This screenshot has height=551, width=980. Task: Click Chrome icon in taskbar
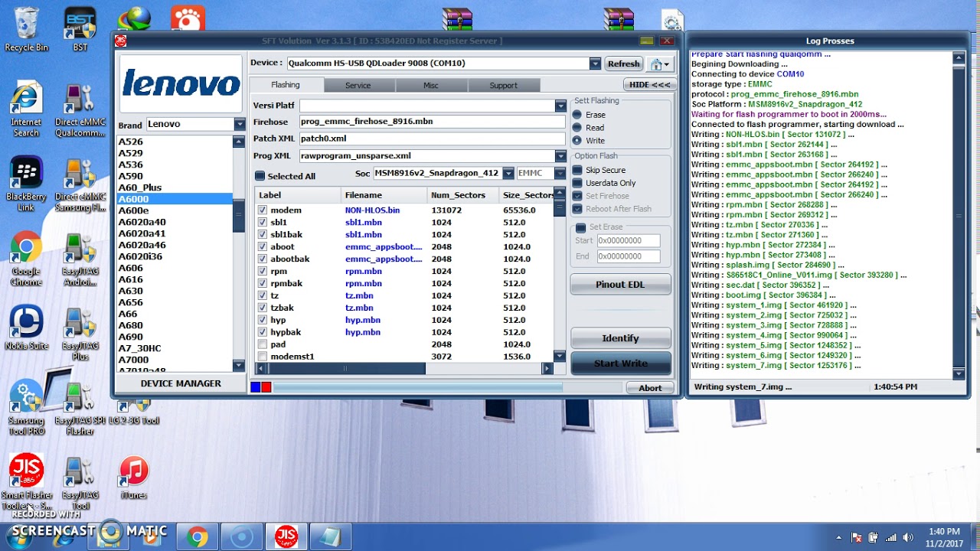(x=198, y=537)
